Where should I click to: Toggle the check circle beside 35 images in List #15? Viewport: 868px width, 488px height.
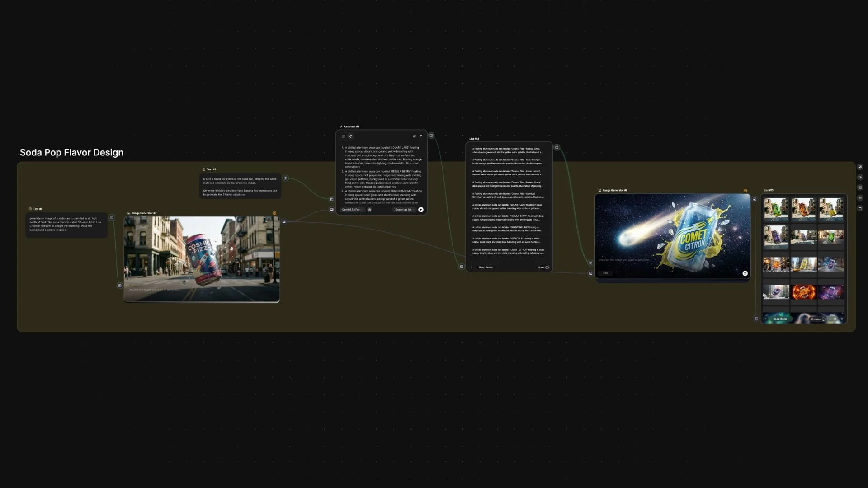823,319
